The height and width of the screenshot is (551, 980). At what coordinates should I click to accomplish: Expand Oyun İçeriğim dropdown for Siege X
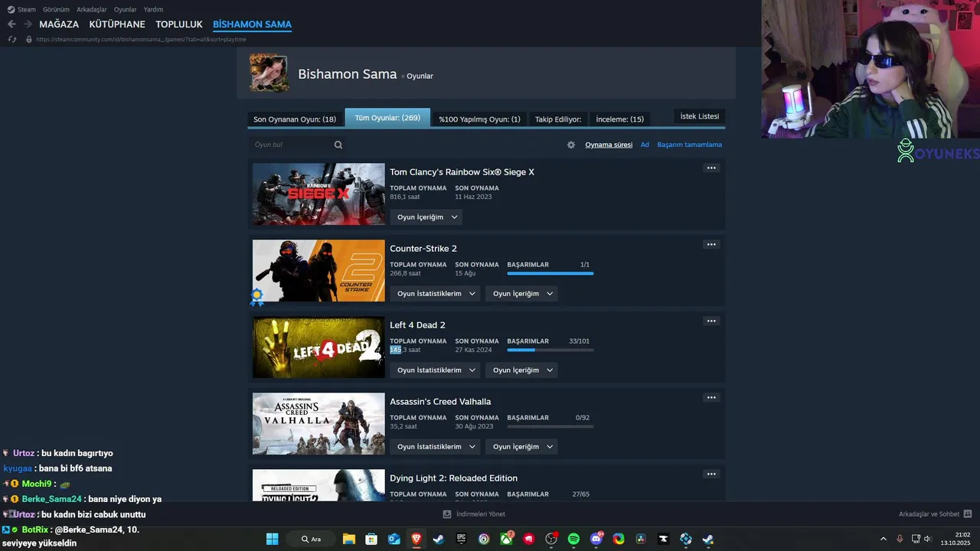tap(426, 217)
